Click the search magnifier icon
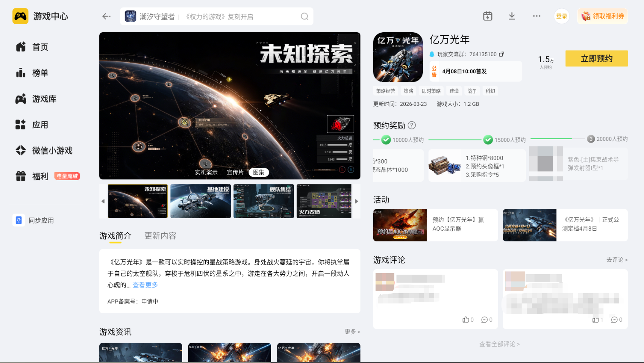 (x=305, y=16)
